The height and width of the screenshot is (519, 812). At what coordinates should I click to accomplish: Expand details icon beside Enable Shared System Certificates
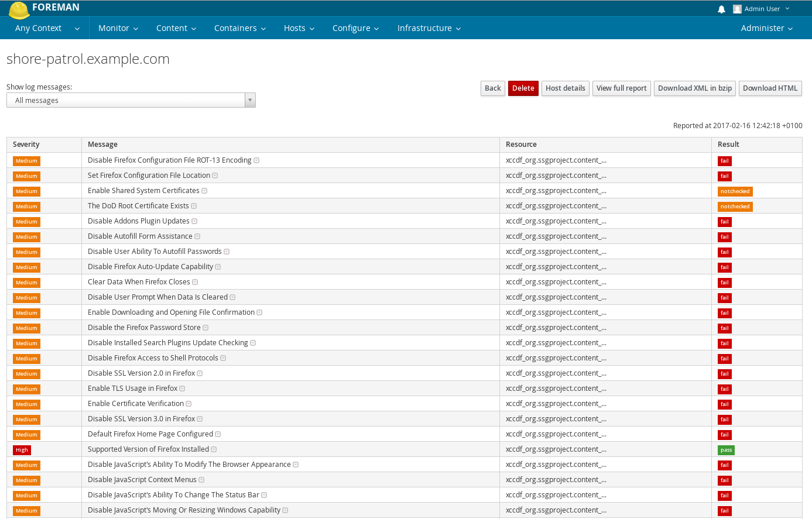[204, 191]
